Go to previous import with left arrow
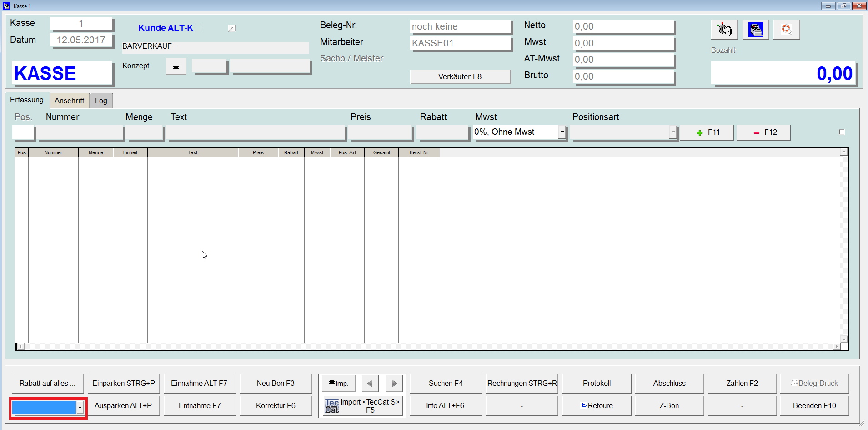Screen dimensions: 868x430 (370, 384)
